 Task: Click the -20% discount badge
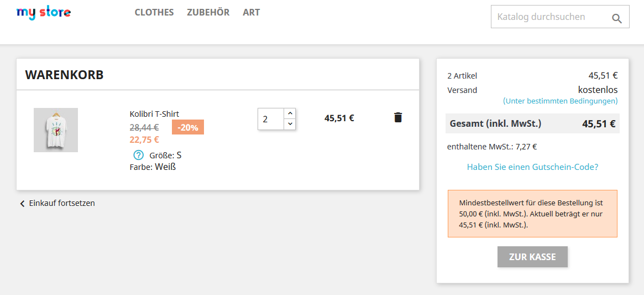click(188, 127)
